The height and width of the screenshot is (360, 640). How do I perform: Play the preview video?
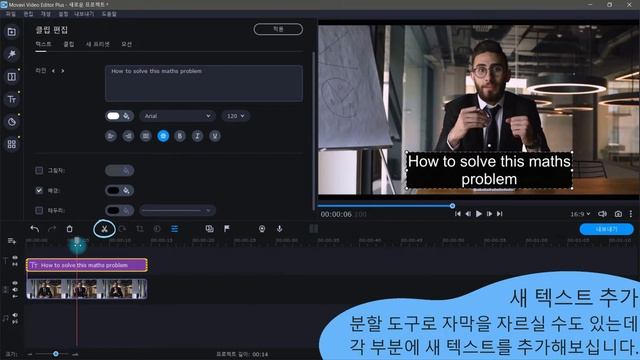(479, 214)
